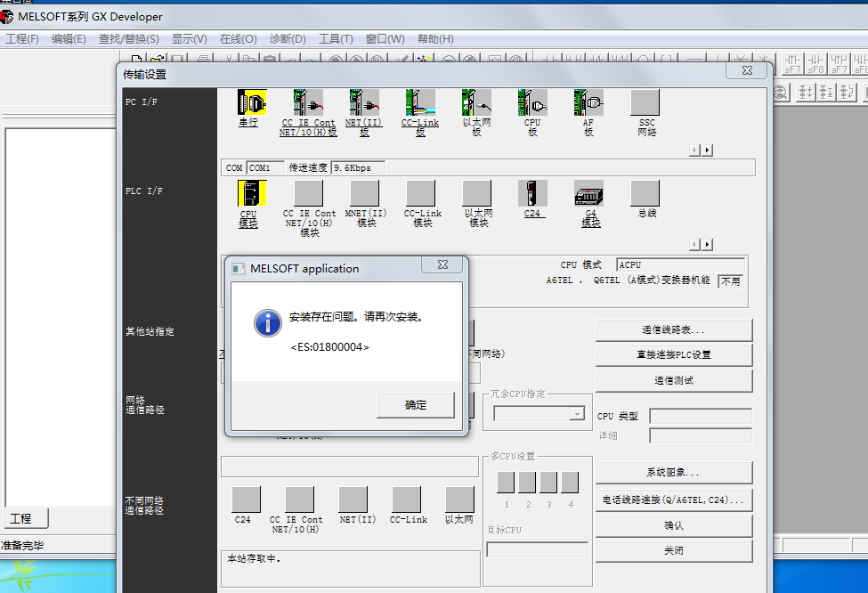Open the 冗余CPU指定 dropdown list
Screen dimensions: 868x593
577,414
